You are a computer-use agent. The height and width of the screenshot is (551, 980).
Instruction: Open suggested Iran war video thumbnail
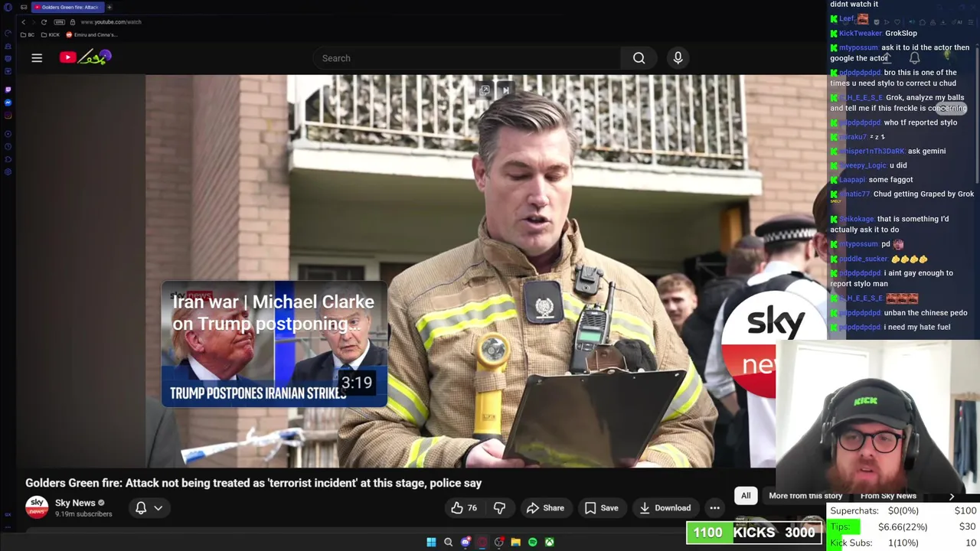(273, 344)
